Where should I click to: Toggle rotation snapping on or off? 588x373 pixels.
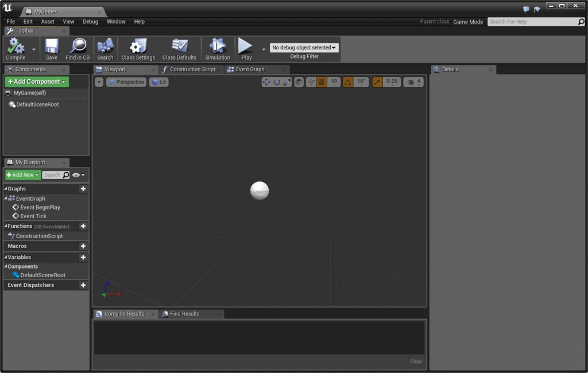pyautogui.click(x=347, y=82)
